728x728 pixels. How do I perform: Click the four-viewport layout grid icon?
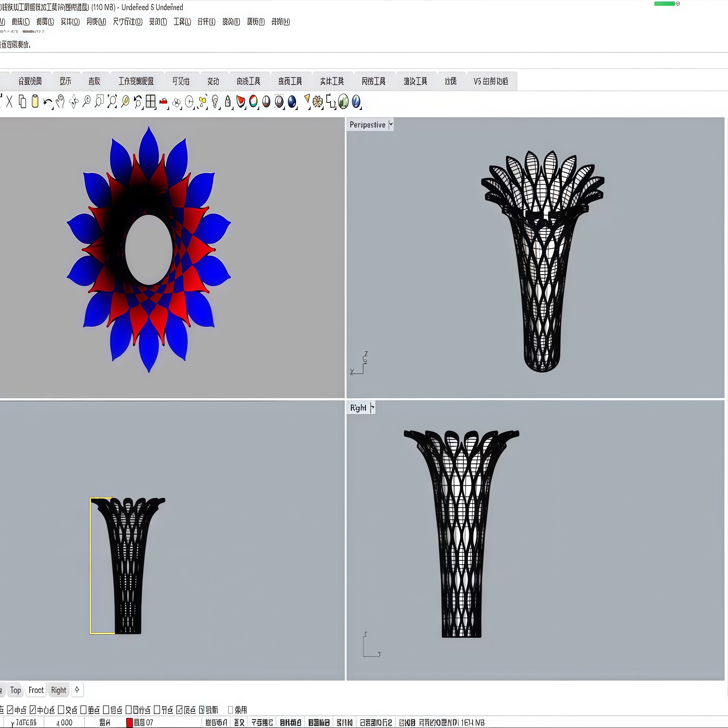click(151, 102)
